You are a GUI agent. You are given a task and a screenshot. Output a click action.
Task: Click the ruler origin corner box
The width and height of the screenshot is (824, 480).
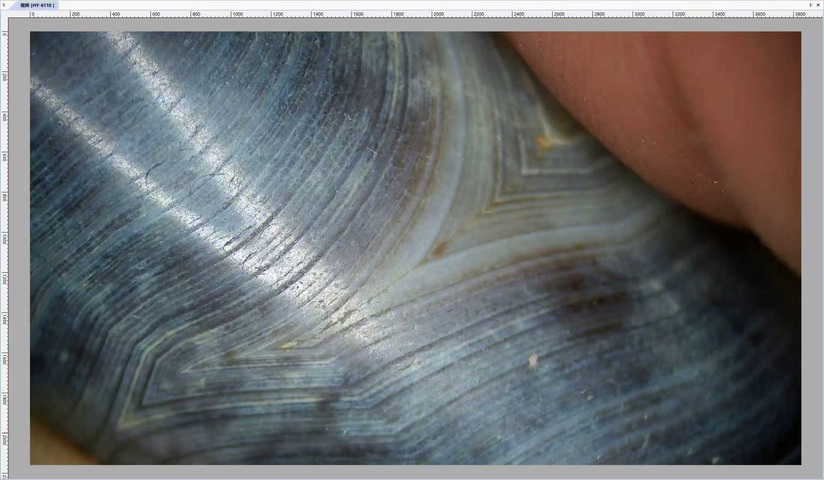coord(3,14)
